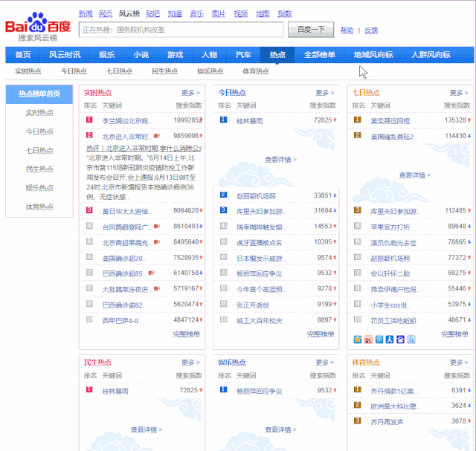The image size is (476, 451).
Task: Open the 热评 北京进入非常时期 article link
Action: point(144,149)
